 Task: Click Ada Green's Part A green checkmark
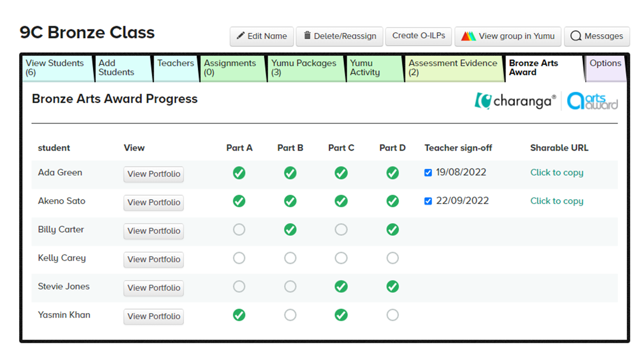pos(239,173)
